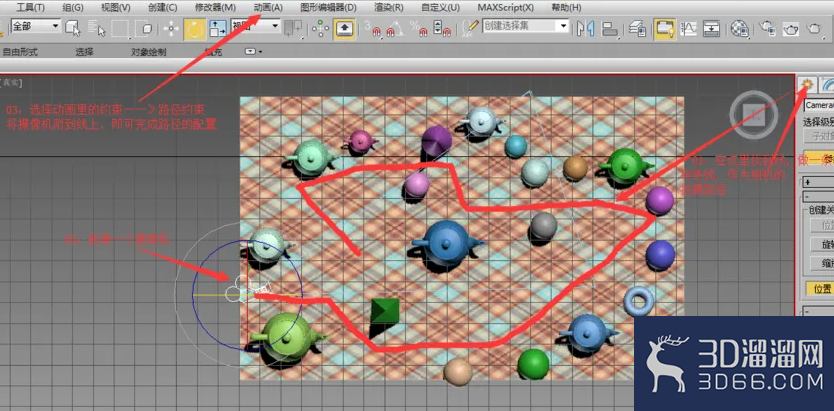The height and width of the screenshot is (411, 834).
Task: Open the 修改器(M) menu
Action: point(215,7)
